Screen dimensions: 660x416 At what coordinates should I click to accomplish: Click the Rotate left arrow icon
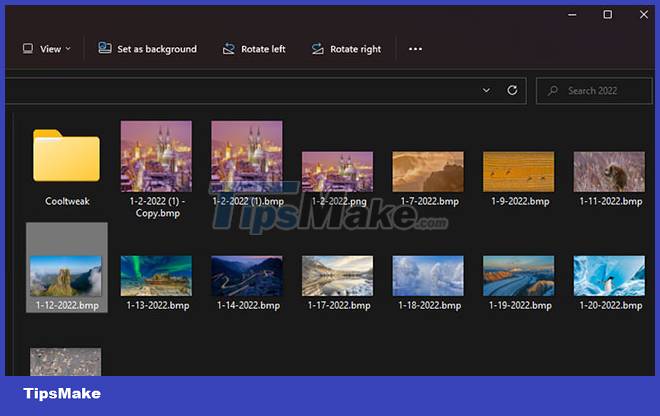click(229, 49)
